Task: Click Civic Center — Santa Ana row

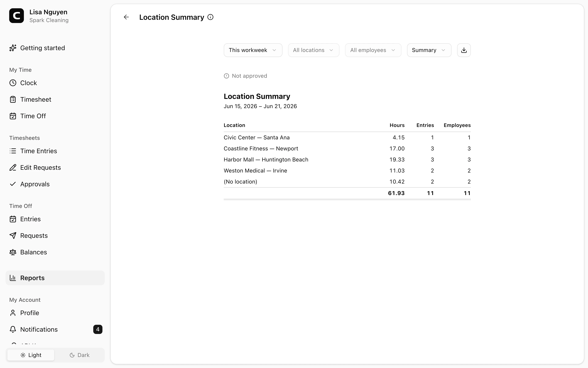Action: pos(347,138)
